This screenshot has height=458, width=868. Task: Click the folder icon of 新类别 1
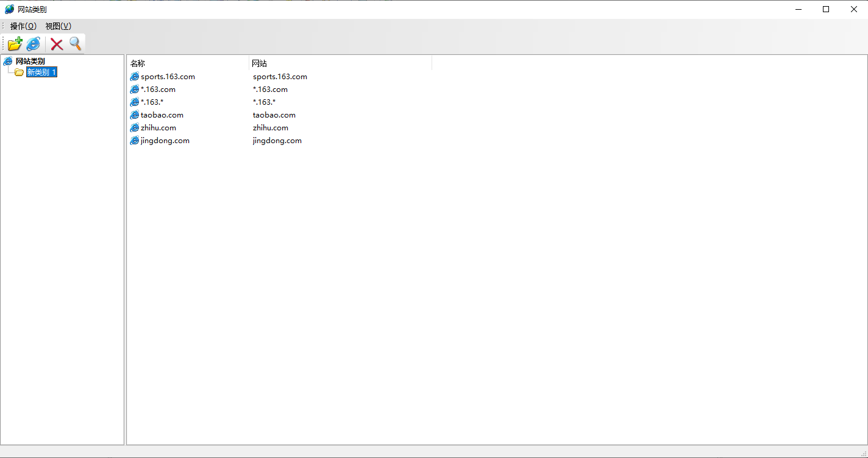coord(19,72)
